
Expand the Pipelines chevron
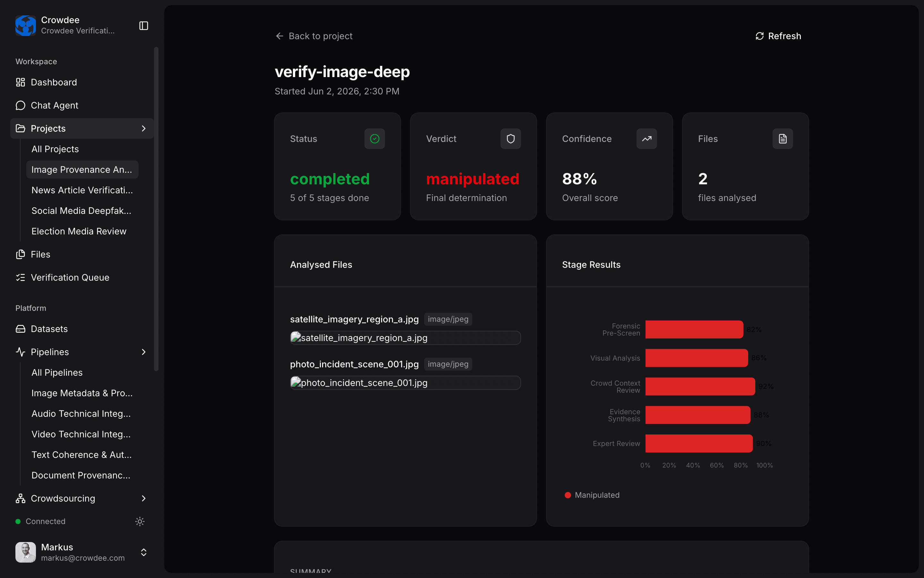tap(143, 352)
